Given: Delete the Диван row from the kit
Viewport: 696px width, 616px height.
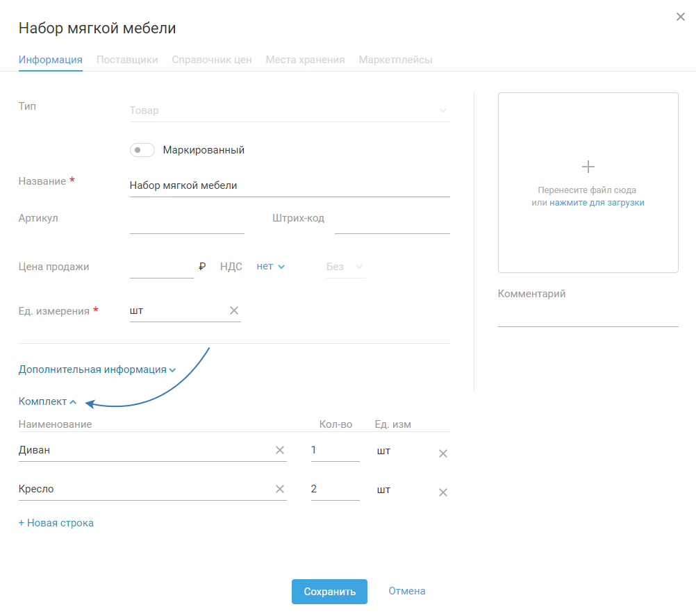Looking at the screenshot, I should pos(443,453).
